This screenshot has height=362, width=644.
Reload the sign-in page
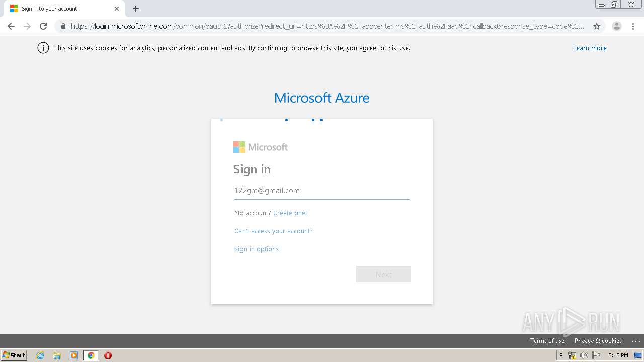tap(43, 26)
